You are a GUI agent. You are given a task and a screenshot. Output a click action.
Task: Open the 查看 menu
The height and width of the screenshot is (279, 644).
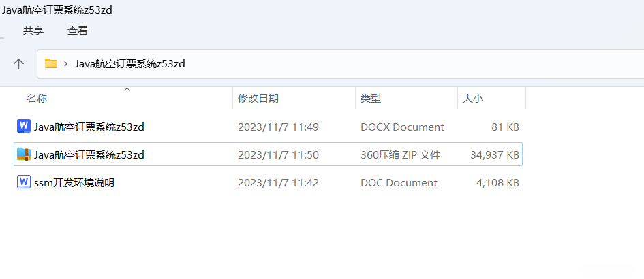coord(78,31)
